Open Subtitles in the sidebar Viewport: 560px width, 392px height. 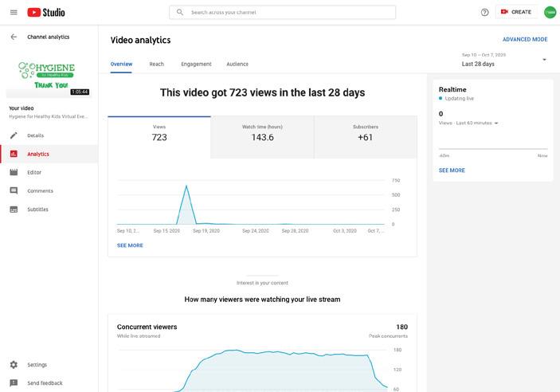tap(49, 209)
